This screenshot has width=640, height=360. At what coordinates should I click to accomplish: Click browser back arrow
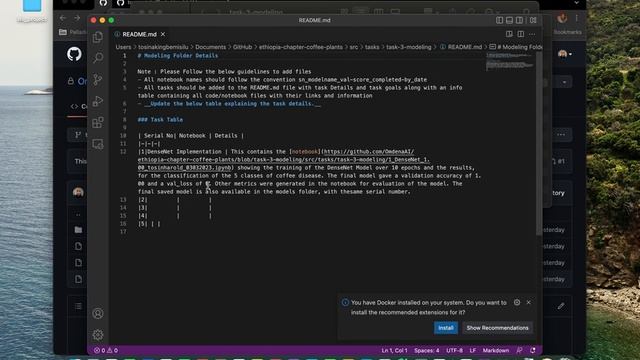tap(62, 18)
